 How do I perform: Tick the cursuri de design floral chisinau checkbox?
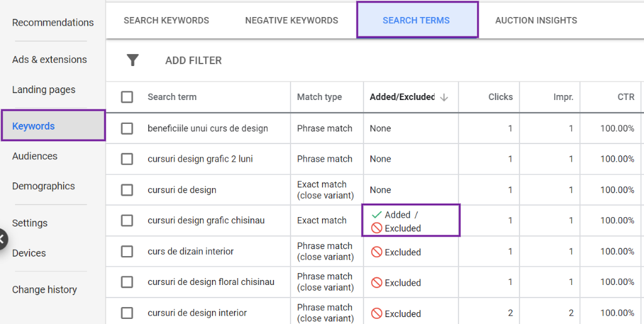(x=127, y=282)
